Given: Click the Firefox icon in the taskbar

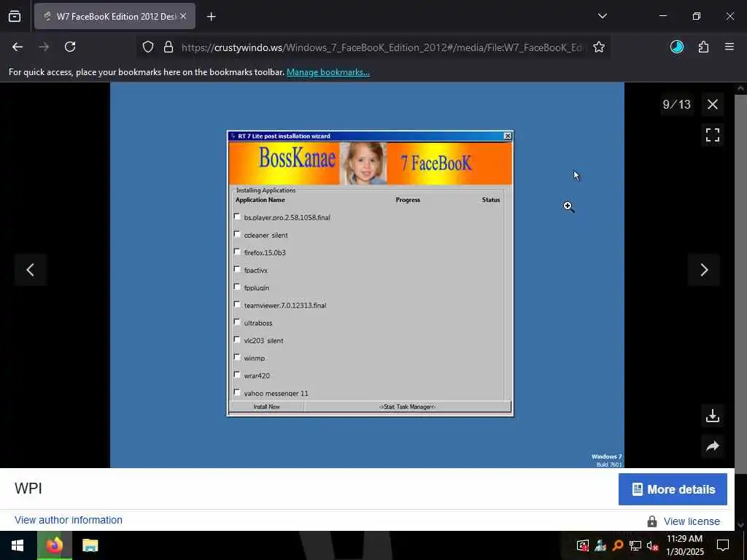Looking at the screenshot, I should 55,545.
